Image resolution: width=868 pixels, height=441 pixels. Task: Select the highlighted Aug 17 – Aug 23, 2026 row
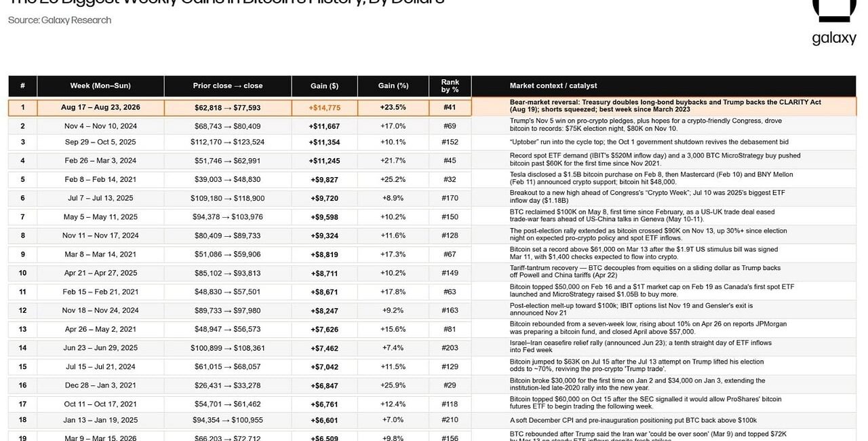[432, 107]
